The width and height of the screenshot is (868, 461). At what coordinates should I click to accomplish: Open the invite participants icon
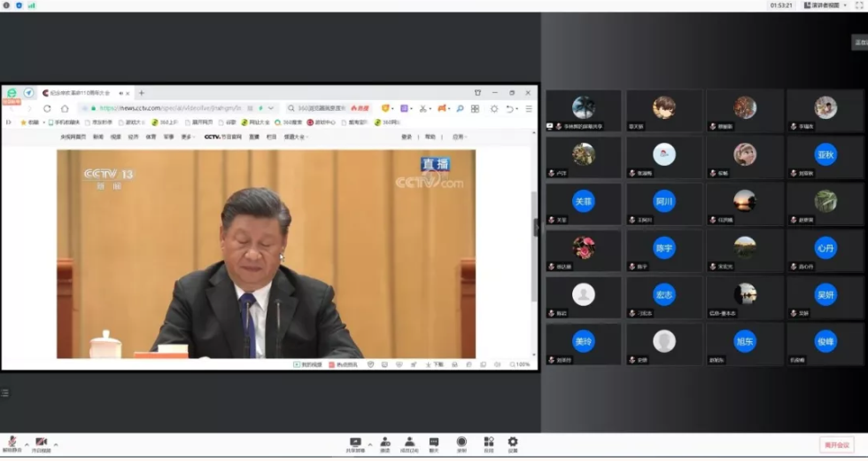click(x=385, y=442)
